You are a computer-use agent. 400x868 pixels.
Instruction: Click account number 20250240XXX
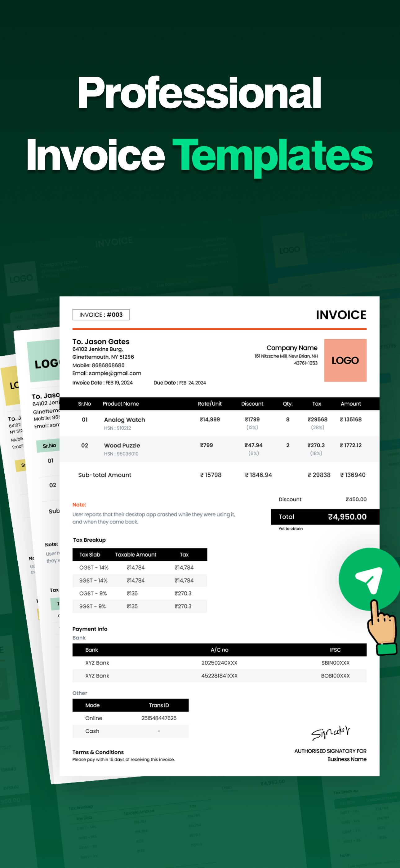(x=220, y=662)
